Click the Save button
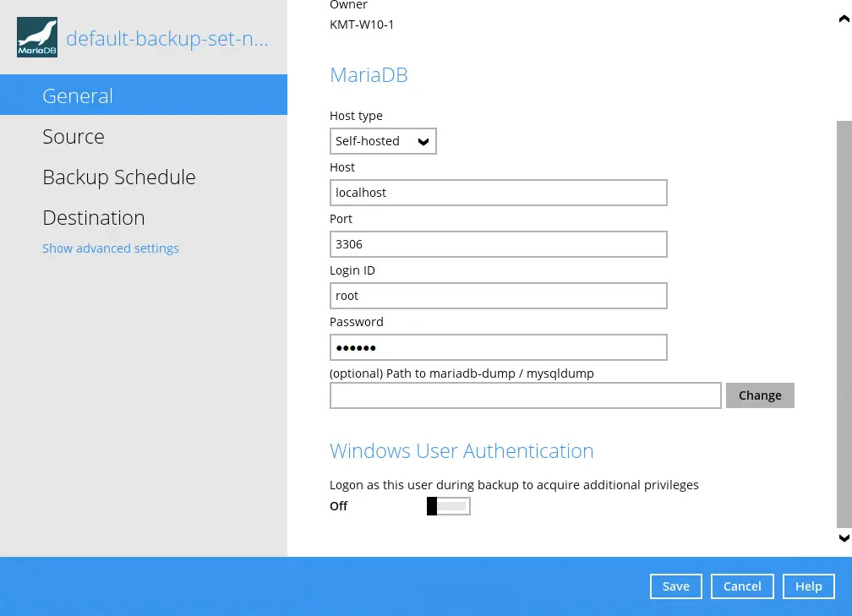The image size is (852, 616). pyautogui.click(x=675, y=586)
